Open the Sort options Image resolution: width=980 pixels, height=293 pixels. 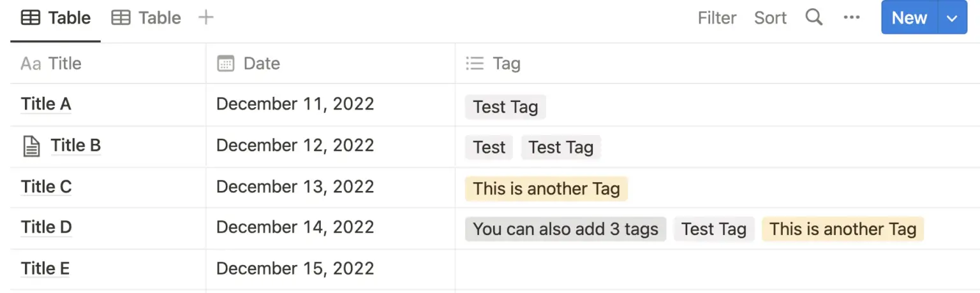[x=770, y=18]
